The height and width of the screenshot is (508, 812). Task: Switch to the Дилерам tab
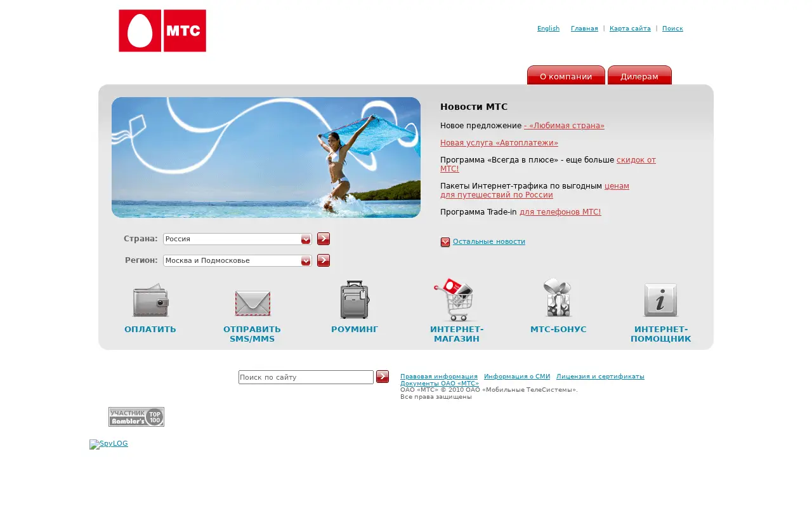[x=639, y=75]
